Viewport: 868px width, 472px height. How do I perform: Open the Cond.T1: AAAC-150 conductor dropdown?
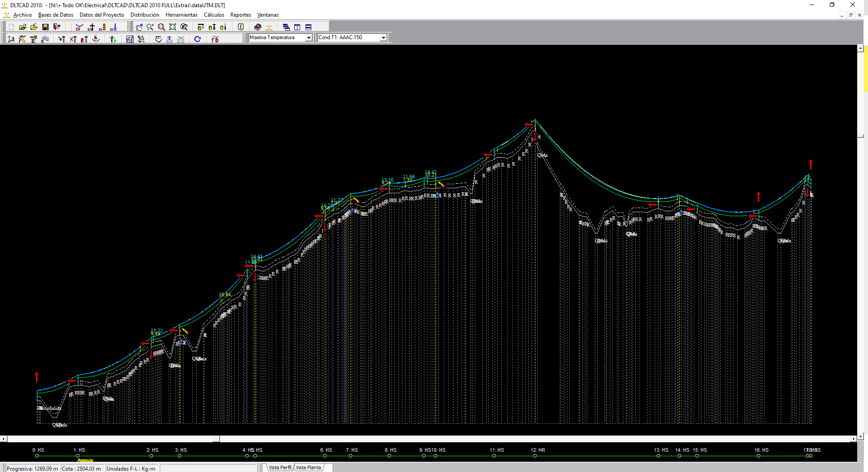(383, 38)
